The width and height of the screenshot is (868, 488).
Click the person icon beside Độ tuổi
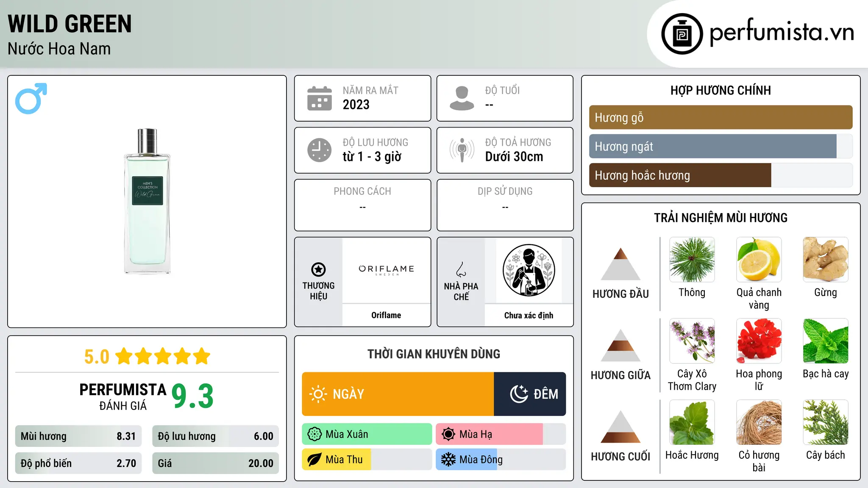462,98
